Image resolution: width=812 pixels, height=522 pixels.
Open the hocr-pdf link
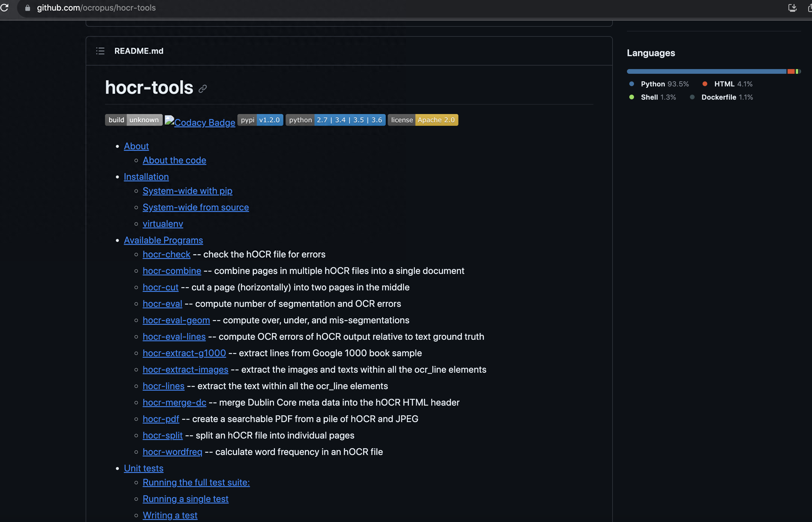point(160,419)
